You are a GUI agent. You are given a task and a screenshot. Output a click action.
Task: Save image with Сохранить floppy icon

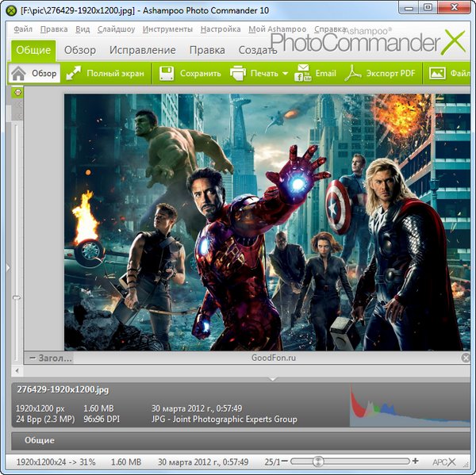(x=167, y=74)
